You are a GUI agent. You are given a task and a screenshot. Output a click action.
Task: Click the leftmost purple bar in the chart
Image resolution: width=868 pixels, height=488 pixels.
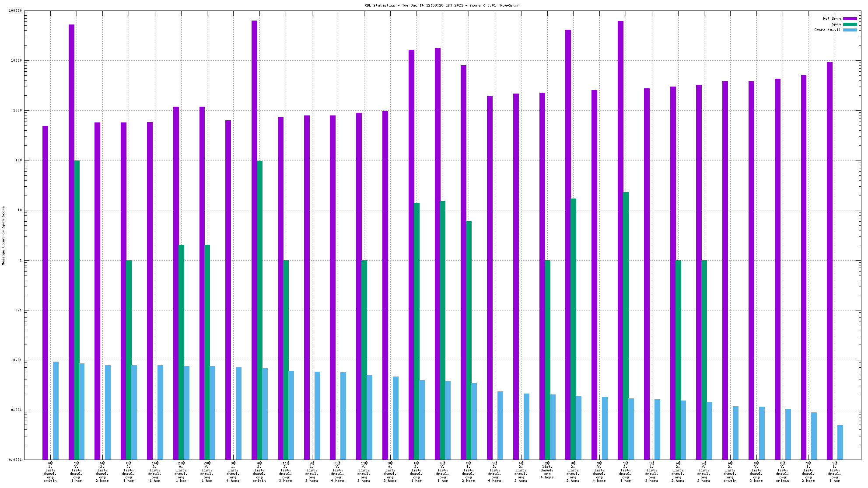click(45, 292)
